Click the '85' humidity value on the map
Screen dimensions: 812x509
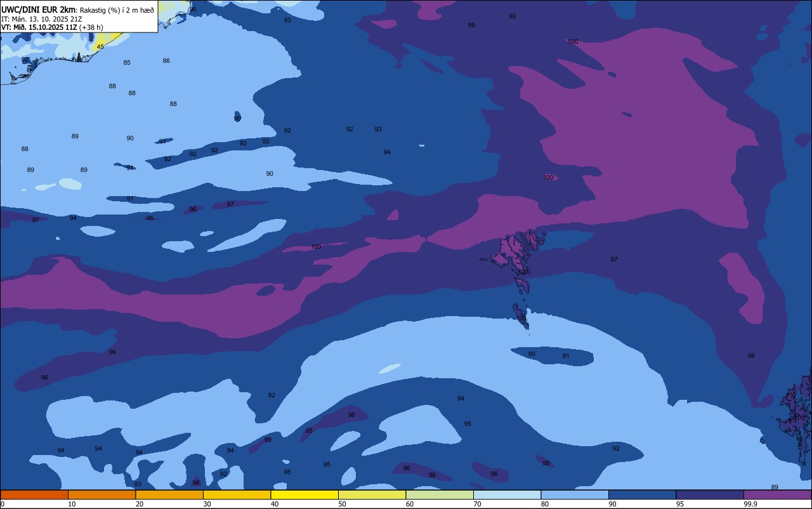(127, 63)
